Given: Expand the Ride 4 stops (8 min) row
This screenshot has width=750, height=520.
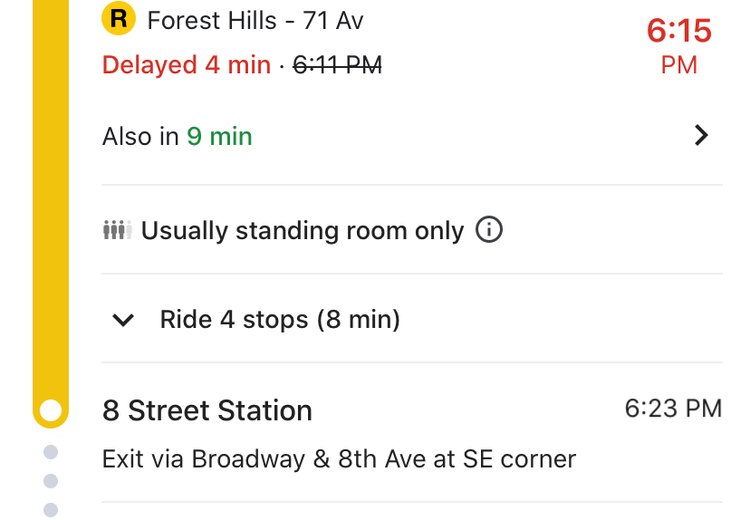Looking at the screenshot, I should point(280,320).
